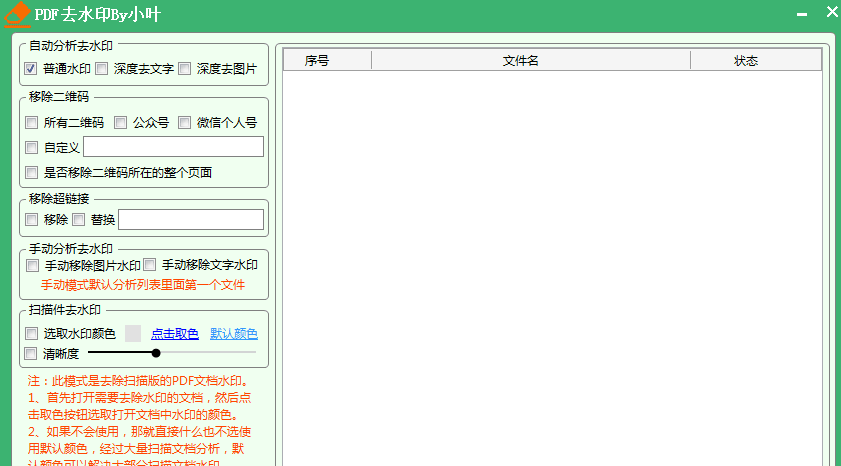Enable 公众号 QR code removal
This screenshot has height=466, width=841.
pyautogui.click(x=121, y=123)
